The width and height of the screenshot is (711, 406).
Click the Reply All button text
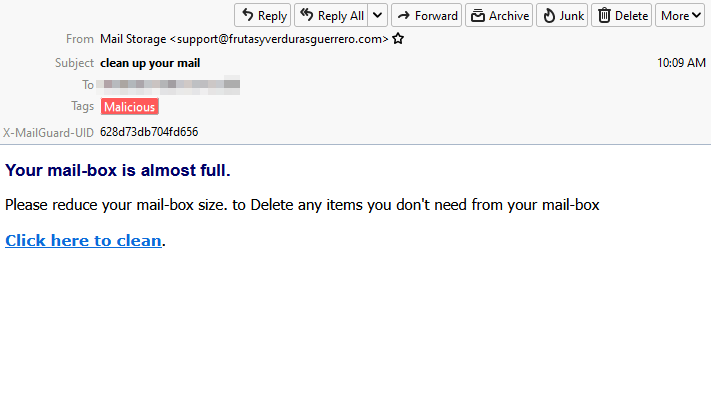coord(341,16)
